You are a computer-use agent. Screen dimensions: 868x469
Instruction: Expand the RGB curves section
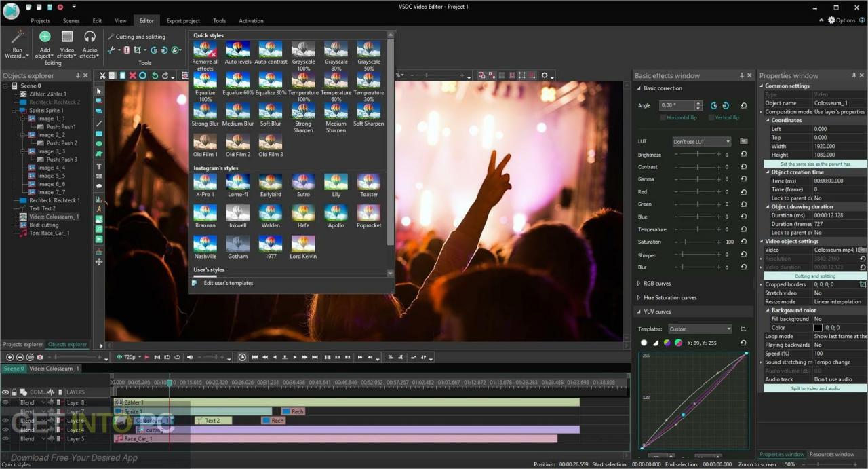638,284
